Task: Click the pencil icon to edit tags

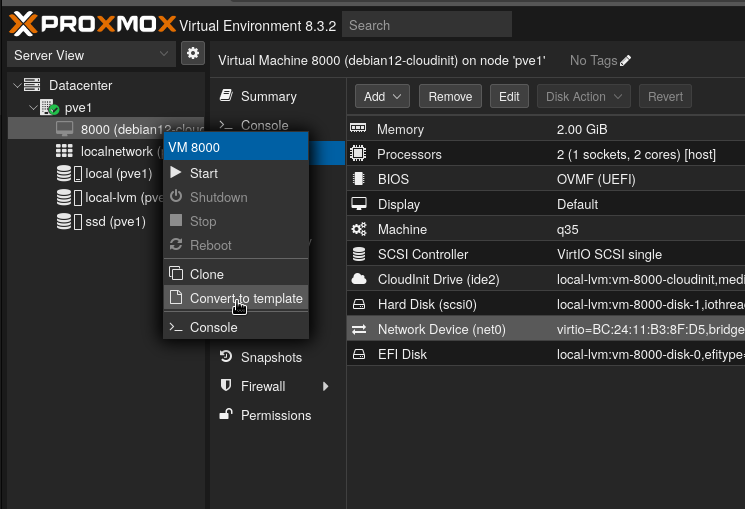Action: tap(625, 60)
